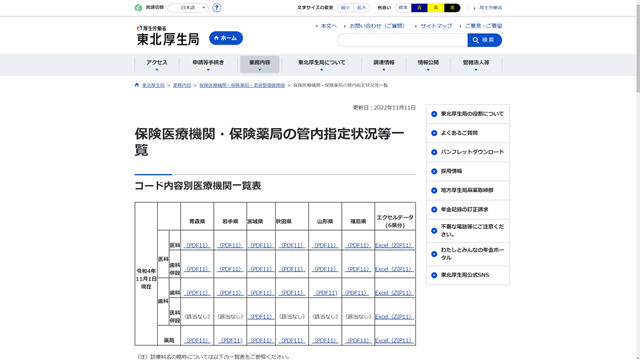Select the blue 青 color scheme
The image size is (640, 360).
419,8
